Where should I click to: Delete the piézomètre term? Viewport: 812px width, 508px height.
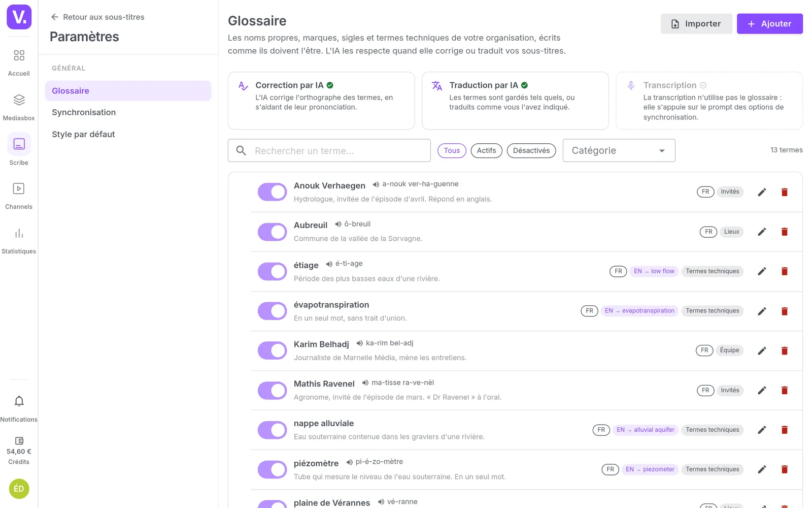[784, 469]
